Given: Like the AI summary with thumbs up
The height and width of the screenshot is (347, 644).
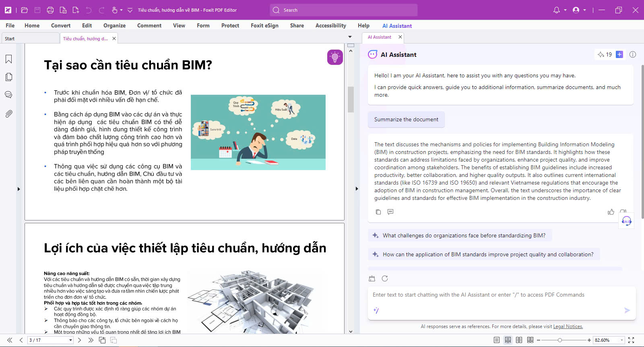Looking at the screenshot, I should click(611, 212).
